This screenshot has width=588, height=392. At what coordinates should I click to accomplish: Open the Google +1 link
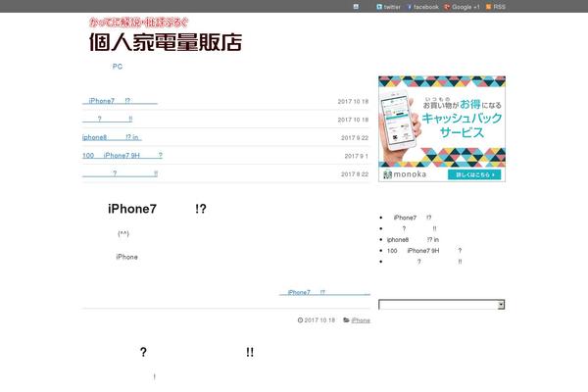point(462,7)
